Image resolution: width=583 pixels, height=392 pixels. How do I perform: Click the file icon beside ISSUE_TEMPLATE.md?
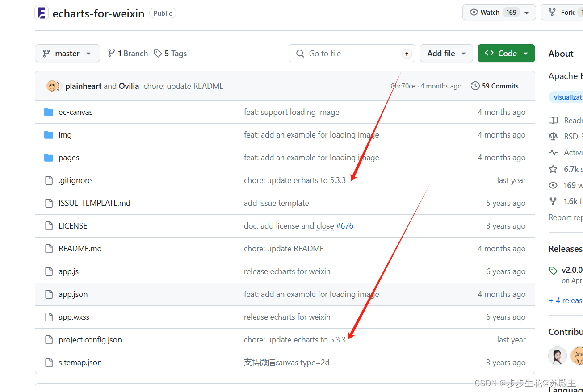pyautogui.click(x=49, y=203)
